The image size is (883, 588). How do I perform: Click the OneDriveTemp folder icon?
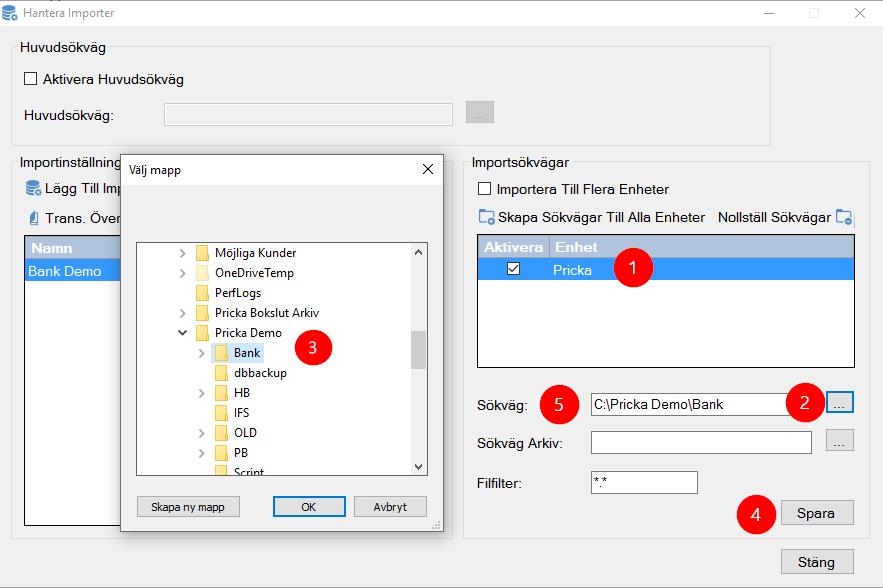click(202, 273)
